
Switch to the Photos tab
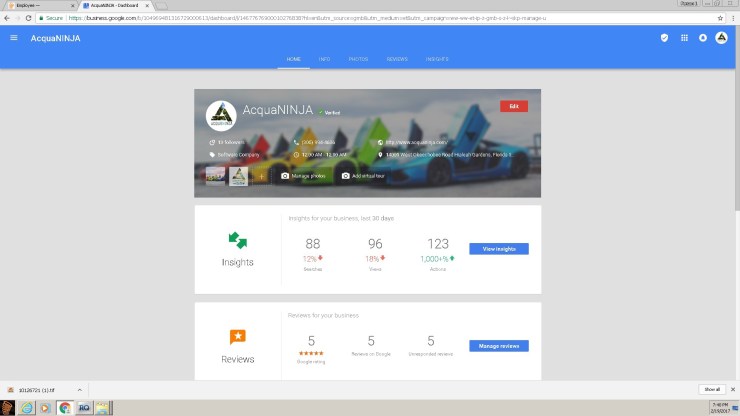(x=358, y=60)
